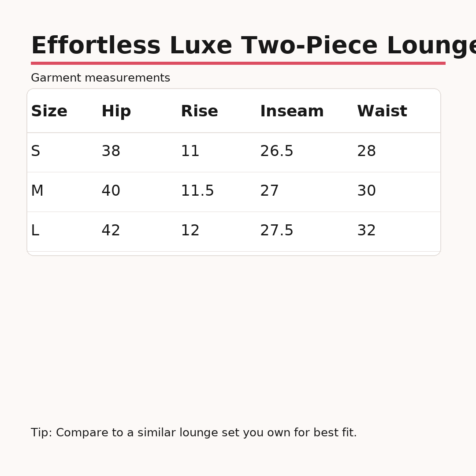Screen dimensions: 476x476
Task: Click waist value 28 for size S
Action: click(x=366, y=152)
